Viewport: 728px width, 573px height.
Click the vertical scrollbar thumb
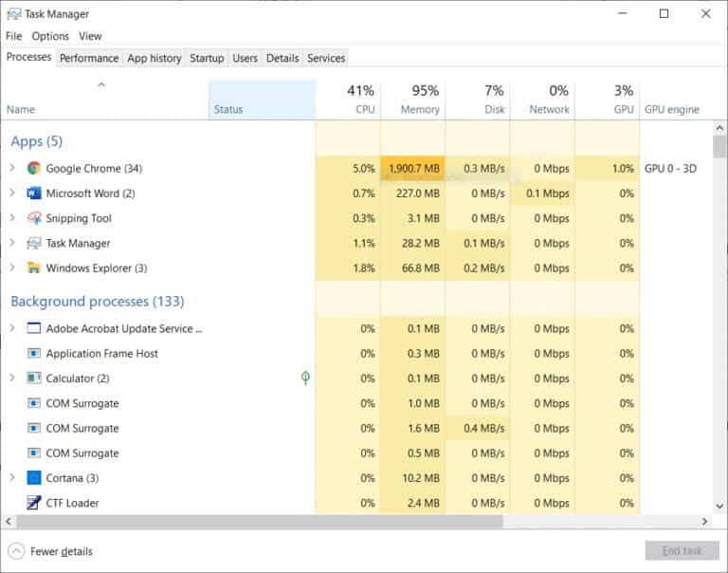click(x=719, y=147)
